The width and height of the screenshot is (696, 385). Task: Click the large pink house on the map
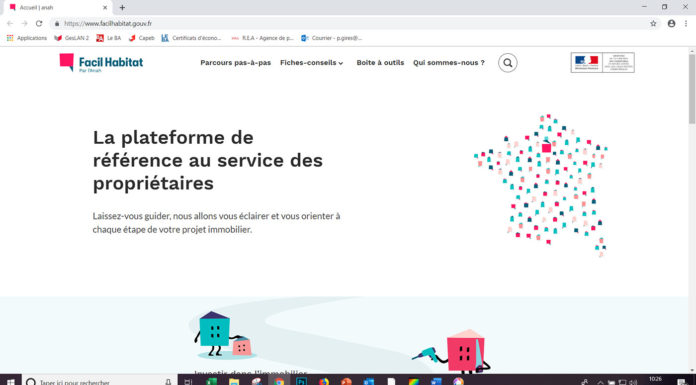pyautogui.click(x=546, y=147)
